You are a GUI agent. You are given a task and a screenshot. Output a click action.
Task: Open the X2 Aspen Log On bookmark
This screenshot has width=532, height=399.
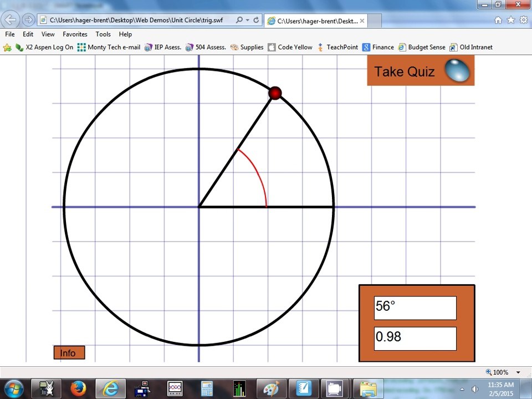click(x=44, y=48)
